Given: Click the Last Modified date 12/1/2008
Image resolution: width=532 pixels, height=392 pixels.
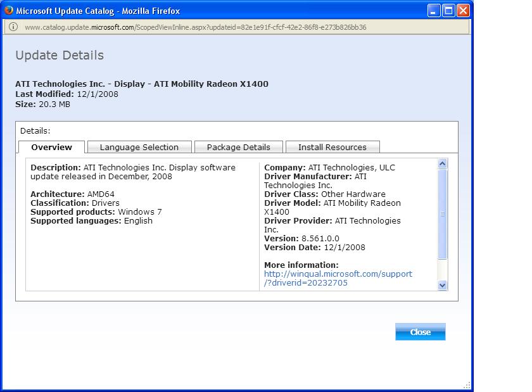Looking at the screenshot, I should click(x=98, y=94).
